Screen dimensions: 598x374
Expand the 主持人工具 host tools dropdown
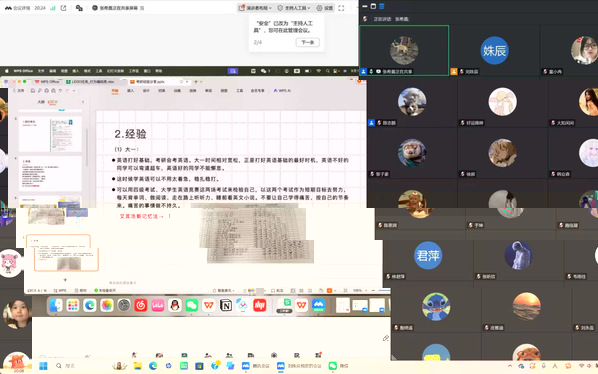coord(294,8)
